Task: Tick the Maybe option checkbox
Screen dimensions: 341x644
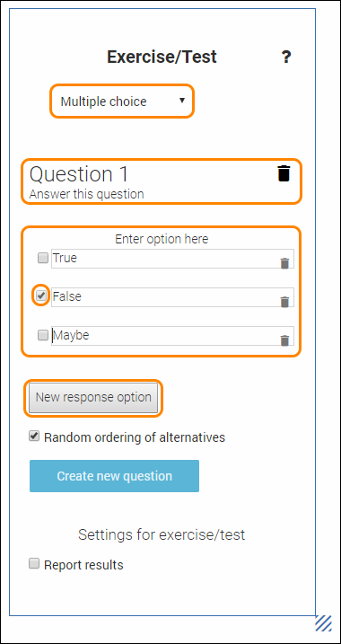Action: 43,335
